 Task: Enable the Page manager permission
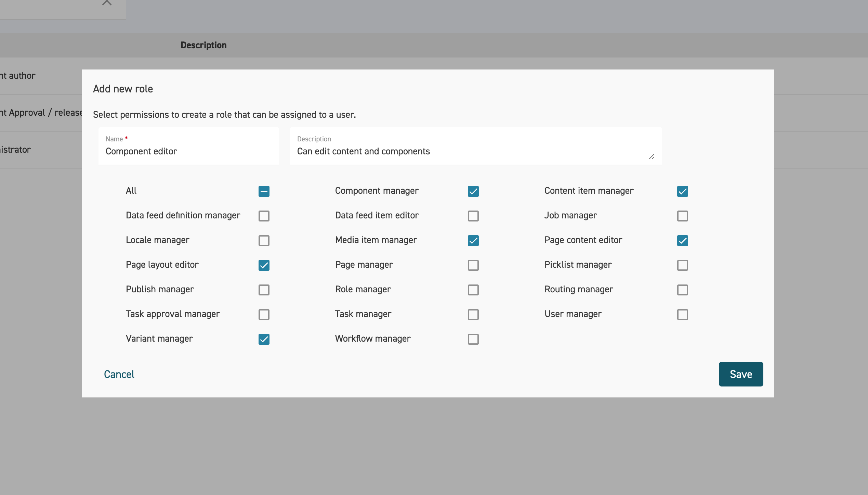[473, 265]
